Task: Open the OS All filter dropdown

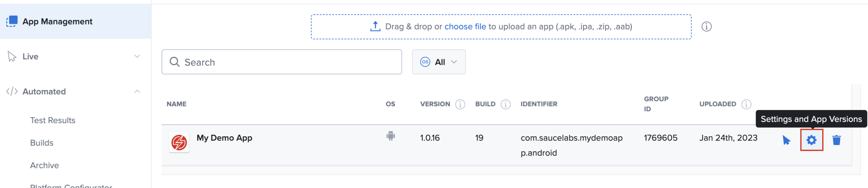Action: point(438,62)
